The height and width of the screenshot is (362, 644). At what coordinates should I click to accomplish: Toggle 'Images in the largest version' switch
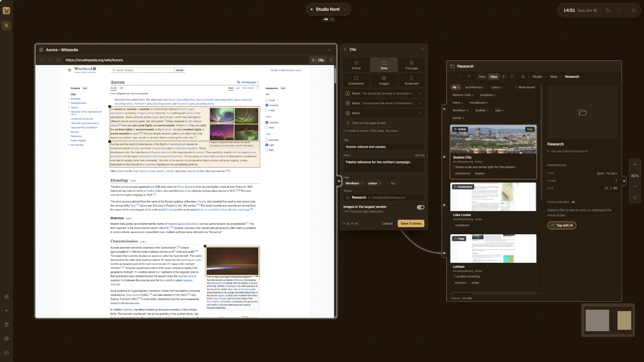tap(421, 207)
